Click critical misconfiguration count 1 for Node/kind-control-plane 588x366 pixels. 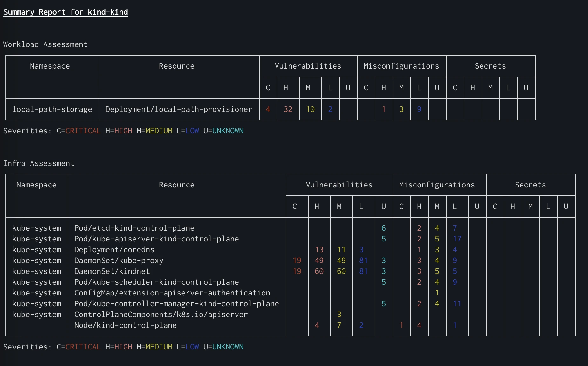[x=401, y=325]
